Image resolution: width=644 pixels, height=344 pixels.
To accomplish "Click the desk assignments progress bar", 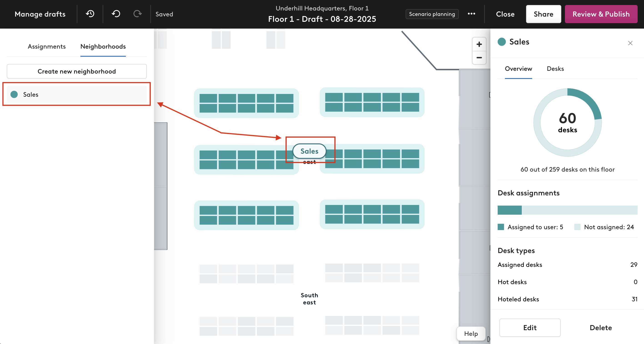I will point(567,210).
